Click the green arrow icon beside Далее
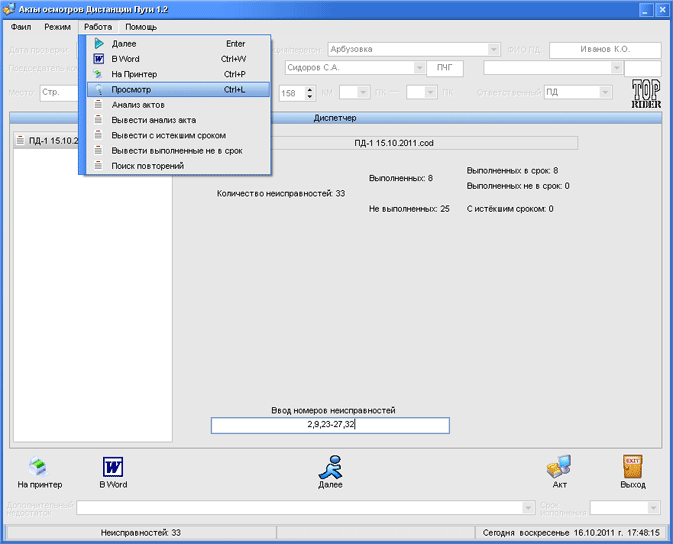 [99, 43]
